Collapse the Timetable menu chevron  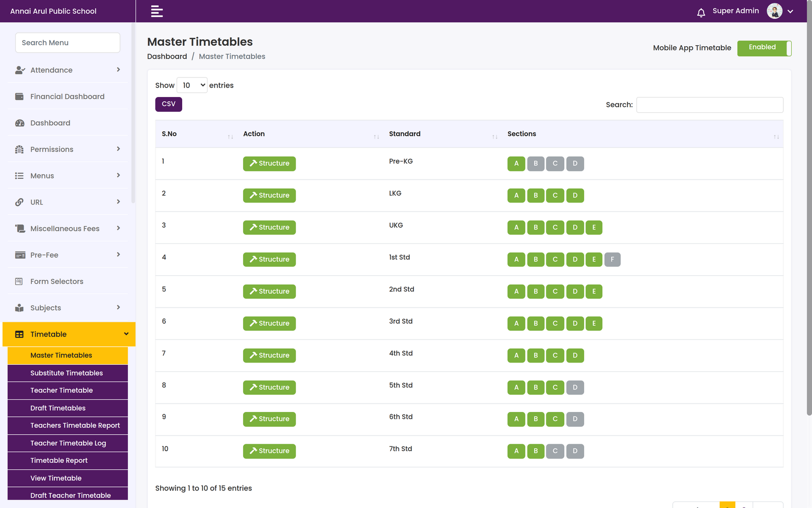126,334
